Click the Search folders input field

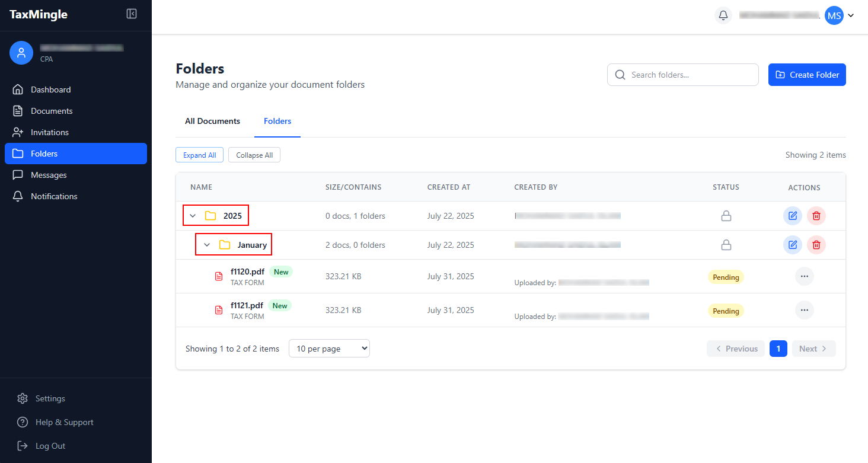(688, 75)
